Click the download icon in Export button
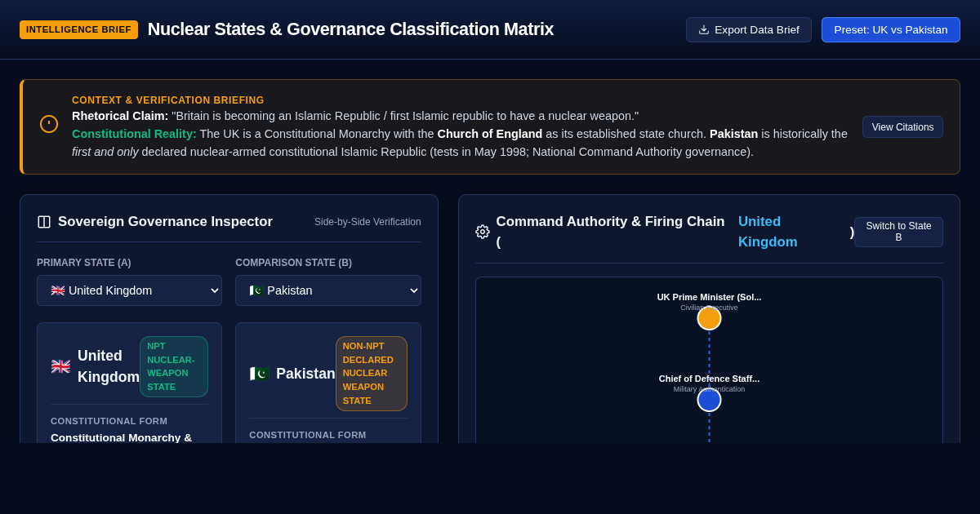Image resolution: width=980 pixels, height=514 pixels. [704, 29]
